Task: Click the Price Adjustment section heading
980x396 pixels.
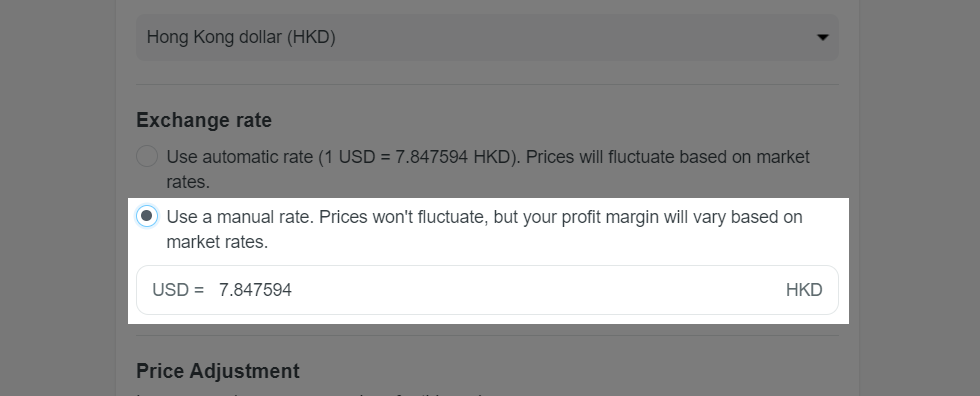Action: (218, 371)
